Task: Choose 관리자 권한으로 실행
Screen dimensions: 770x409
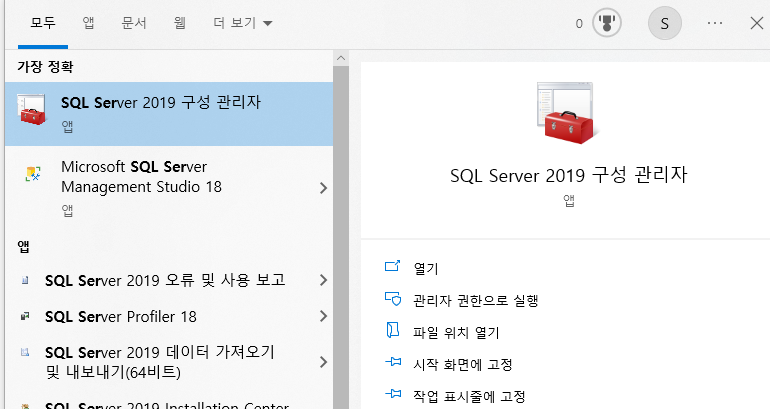Action: (x=476, y=300)
